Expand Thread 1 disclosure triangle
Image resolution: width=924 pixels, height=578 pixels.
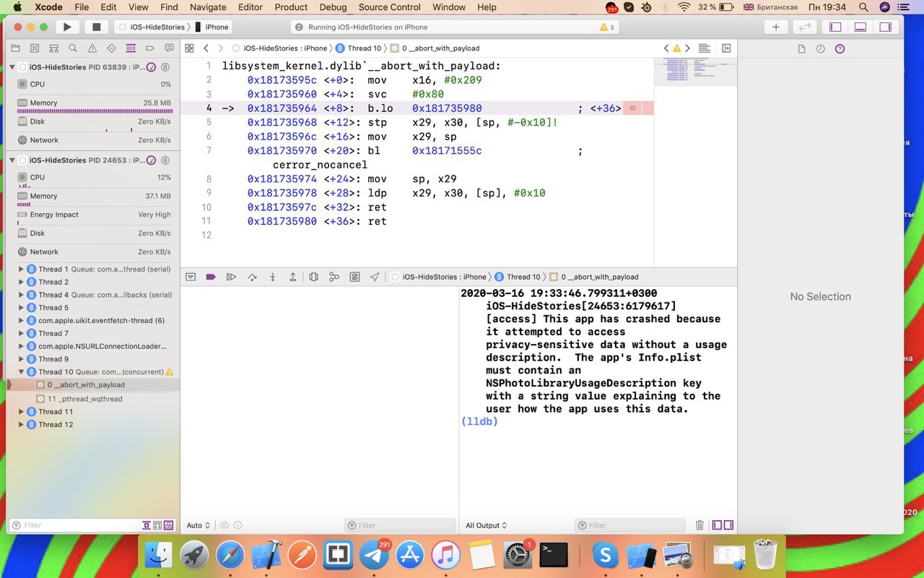[x=22, y=269]
